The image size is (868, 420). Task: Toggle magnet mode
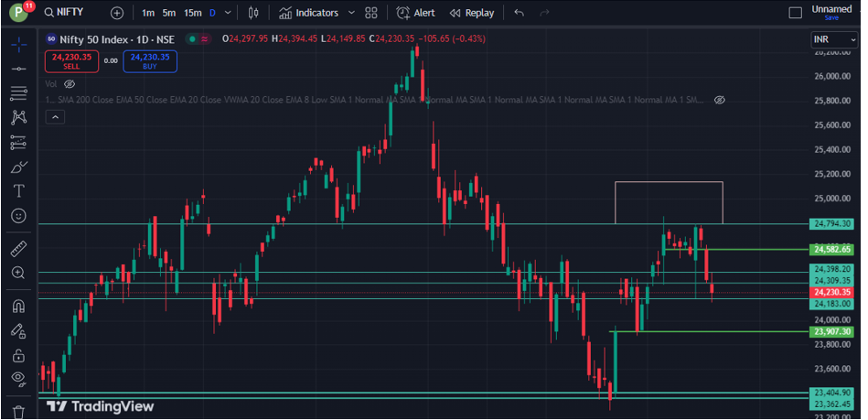coord(19,307)
